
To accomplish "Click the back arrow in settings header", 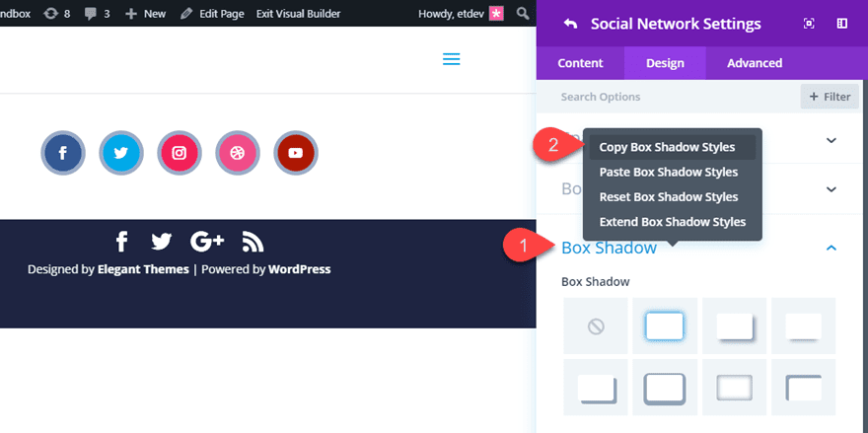I will point(570,24).
